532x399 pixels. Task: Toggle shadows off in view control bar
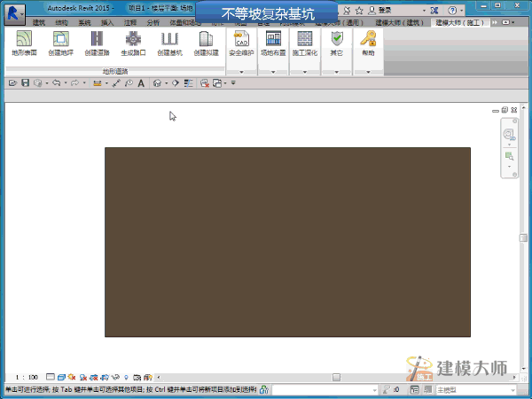tap(83, 377)
